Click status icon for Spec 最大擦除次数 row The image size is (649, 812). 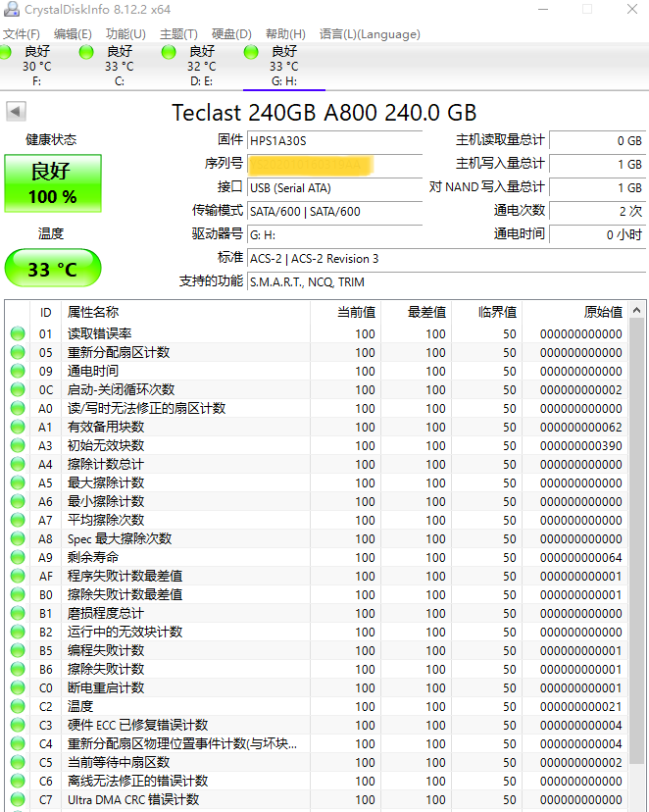coord(18,539)
